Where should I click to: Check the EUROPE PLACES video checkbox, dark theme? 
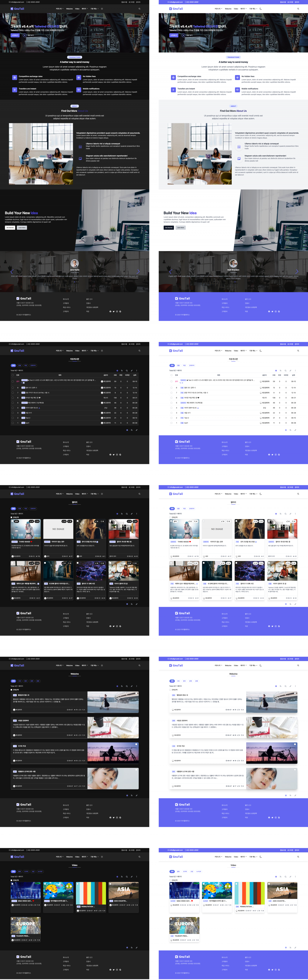(12, 918)
